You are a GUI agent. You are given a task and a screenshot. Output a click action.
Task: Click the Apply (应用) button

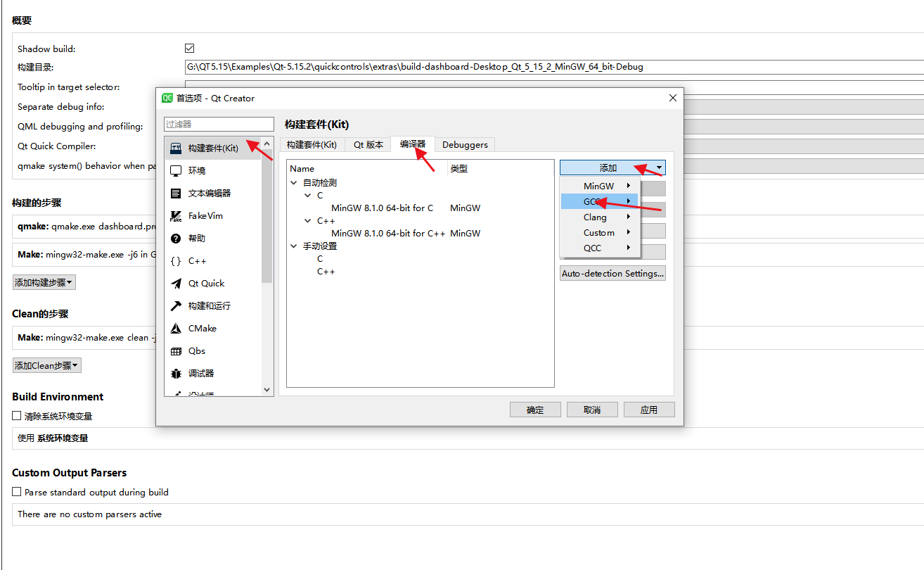[649, 410]
